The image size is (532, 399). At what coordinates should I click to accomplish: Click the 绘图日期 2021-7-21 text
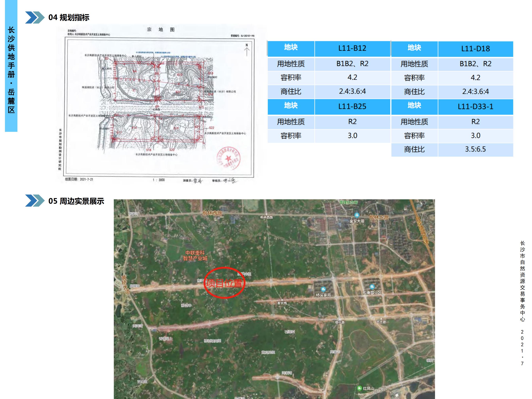tap(79, 180)
